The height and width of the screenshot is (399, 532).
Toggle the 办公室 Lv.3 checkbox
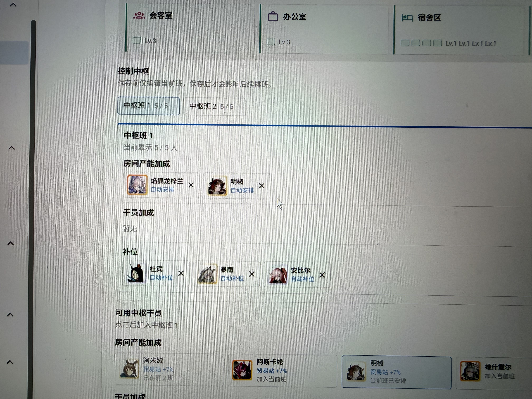[271, 42]
